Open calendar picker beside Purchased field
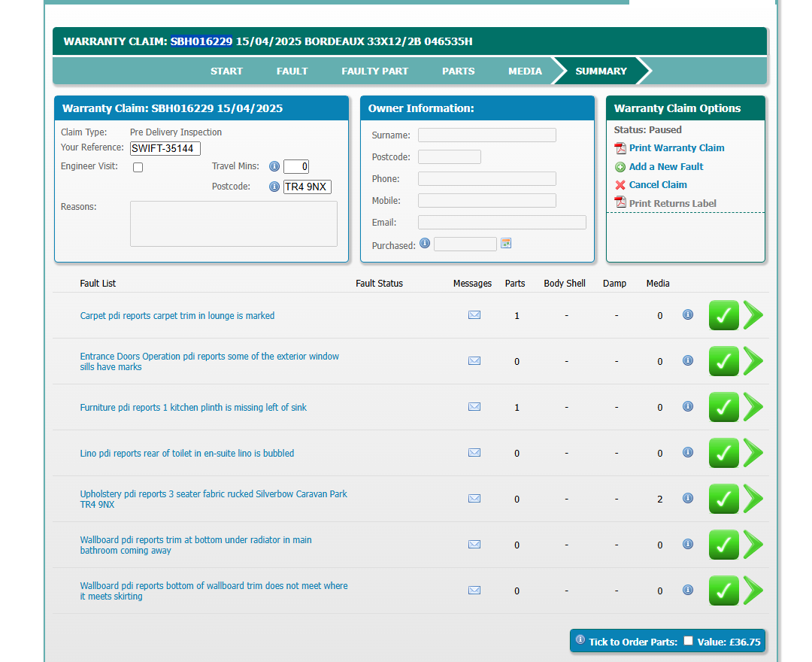The width and height of the screenshot is (812, 662). pyautogui.click(x=506, y=243)
